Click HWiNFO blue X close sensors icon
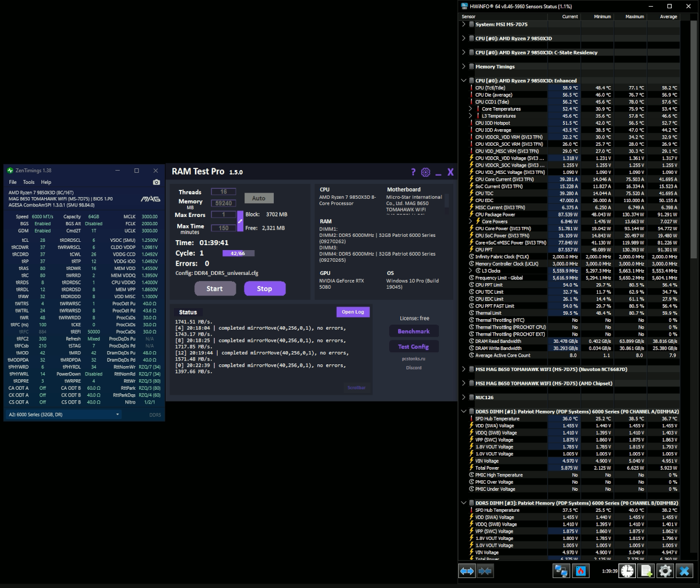The width and height of the screenshot is (700, 588). pyautogui.click(x=685, y=571)
